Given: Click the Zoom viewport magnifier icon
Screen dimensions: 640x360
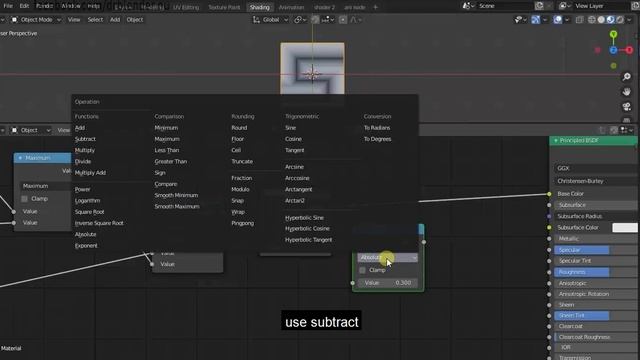Looking at the screenshot, I should [x=627, y=77].
